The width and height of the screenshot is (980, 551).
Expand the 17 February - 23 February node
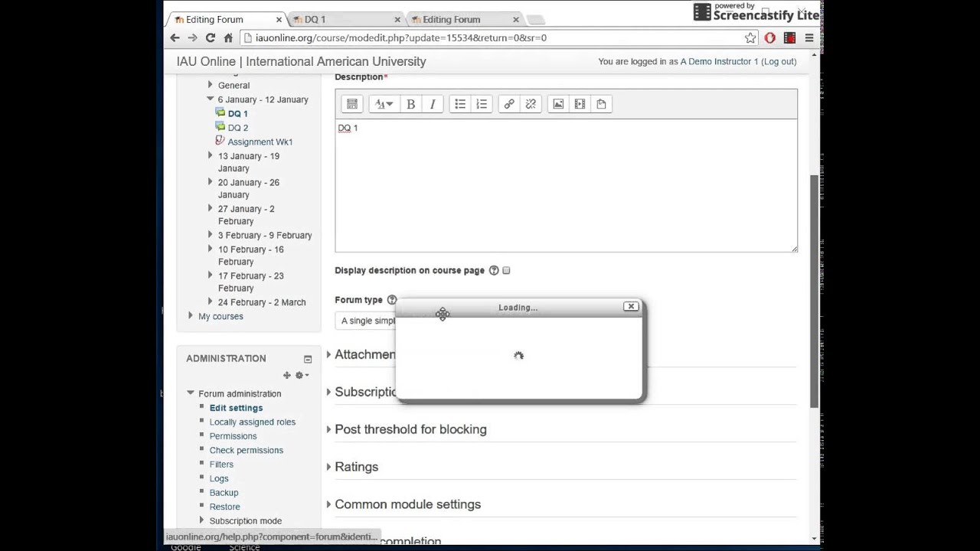pyautogui.click(x=210, y=275)
